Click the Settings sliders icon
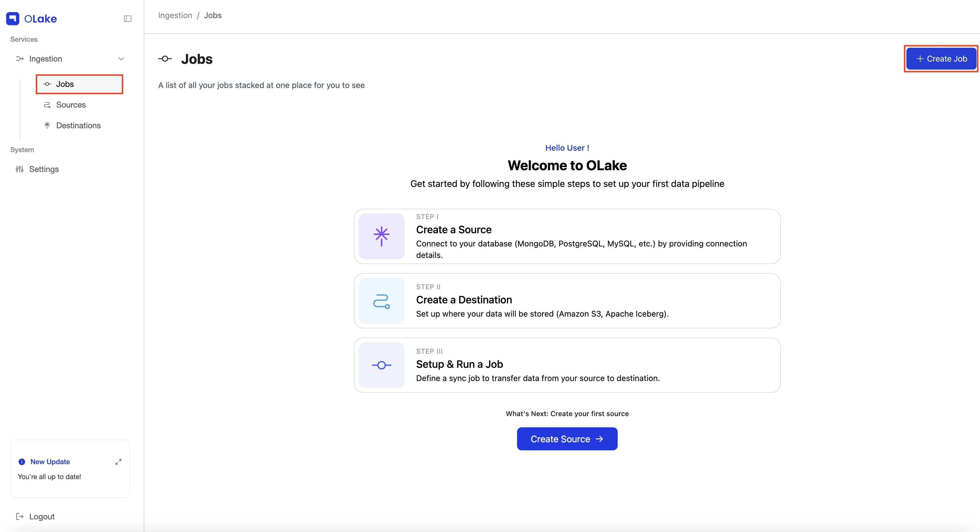The height and width of the screenshot is (532, 980). coord(19,169)
